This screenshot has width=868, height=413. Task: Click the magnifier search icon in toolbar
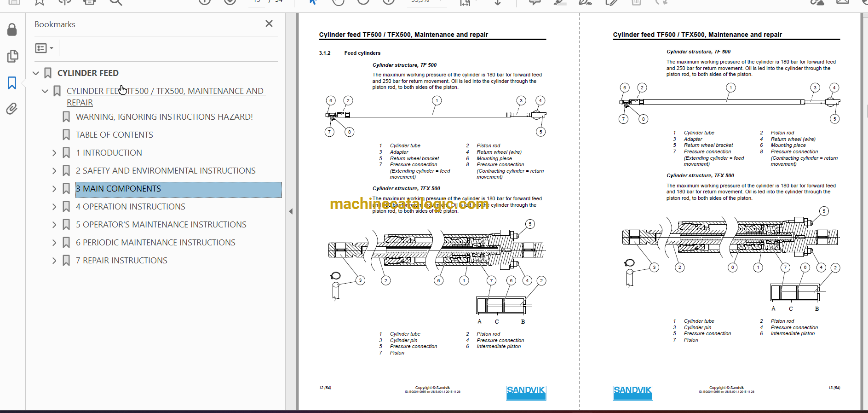[115, 2]
